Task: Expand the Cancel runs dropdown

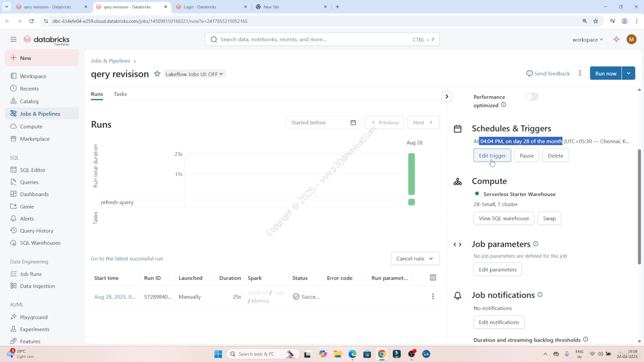Action: (x=415, y=258)
